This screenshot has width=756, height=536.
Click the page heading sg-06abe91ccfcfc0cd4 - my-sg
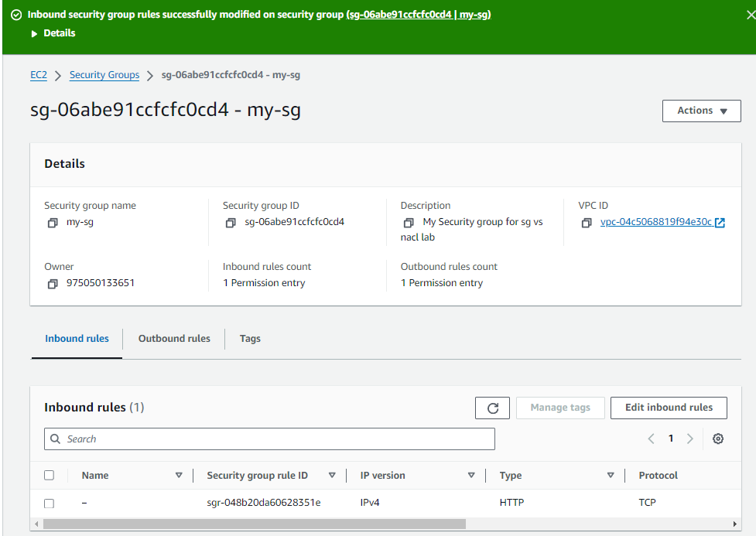166,111
